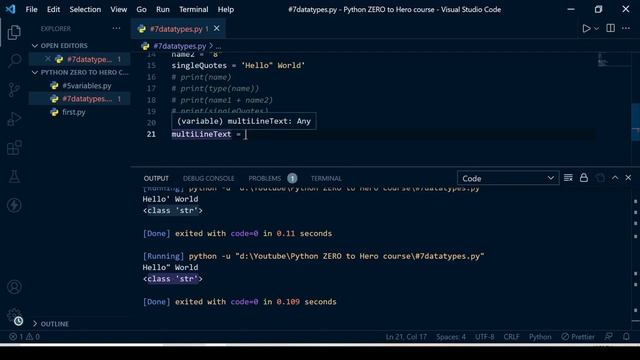This screenshot has height=360, width=640.
Task: Open the Code output channel dropdown
Action: pos(508,178)
